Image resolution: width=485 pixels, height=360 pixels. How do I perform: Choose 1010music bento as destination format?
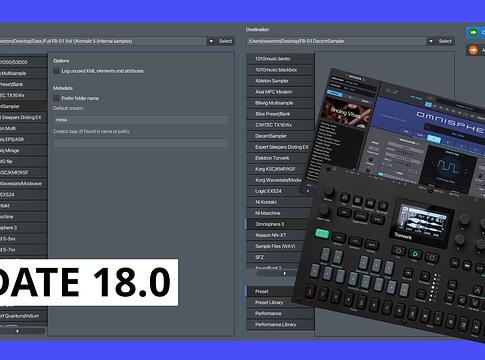tap(280, 59)
